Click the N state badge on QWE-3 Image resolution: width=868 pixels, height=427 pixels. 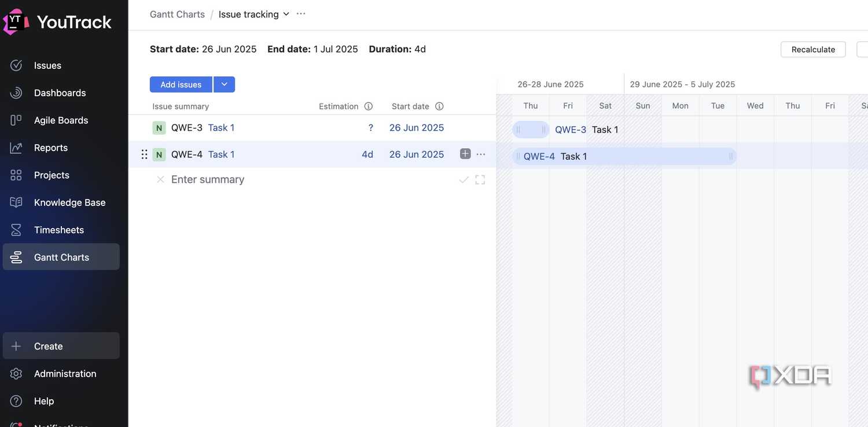(159, 128)
